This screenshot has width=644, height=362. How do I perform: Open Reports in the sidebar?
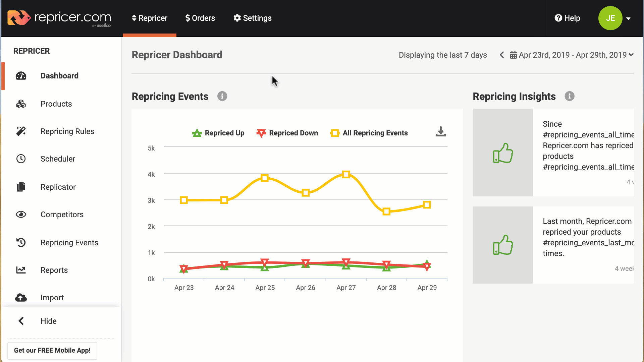coord(54,270)
